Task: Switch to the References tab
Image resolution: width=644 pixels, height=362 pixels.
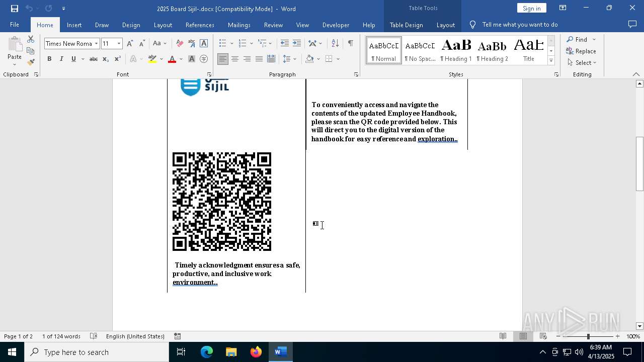Action: (x=200, y=25)
